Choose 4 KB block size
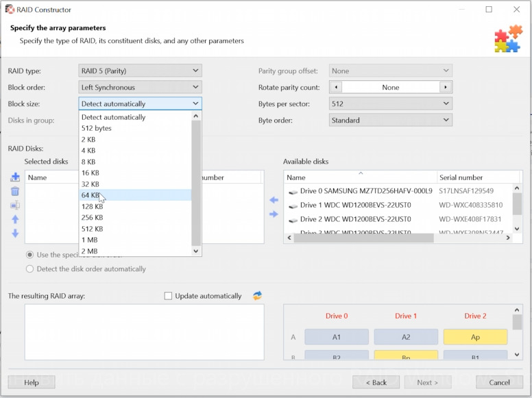 click(135, 151)
